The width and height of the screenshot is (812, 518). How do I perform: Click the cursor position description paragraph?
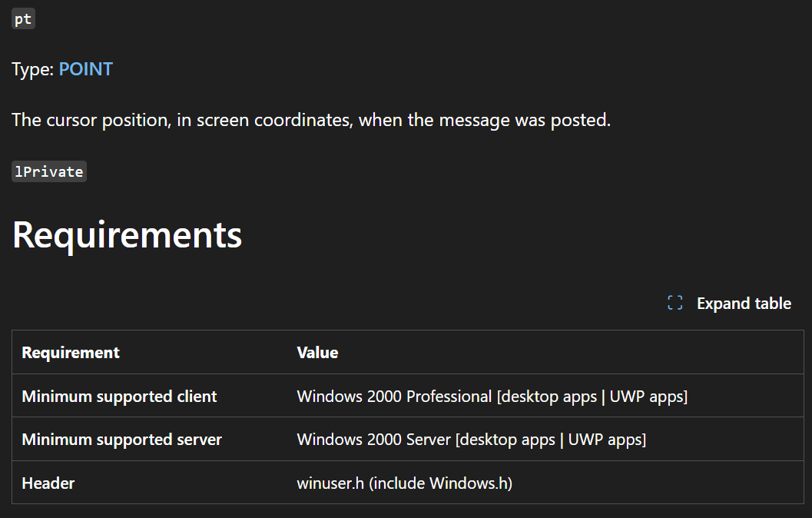click(311, 120)
